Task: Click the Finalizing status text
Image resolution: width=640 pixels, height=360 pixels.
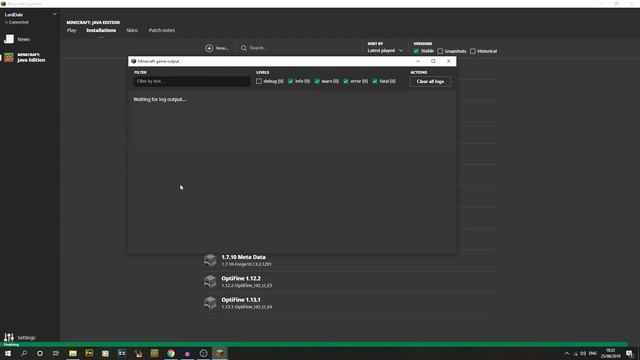Action: 11,344
